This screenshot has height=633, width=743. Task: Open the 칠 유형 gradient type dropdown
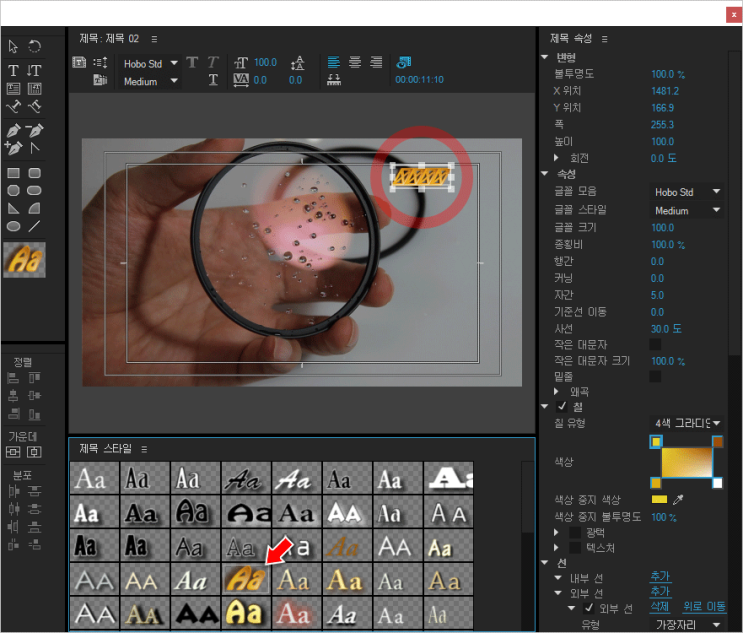tap(686, 423)
